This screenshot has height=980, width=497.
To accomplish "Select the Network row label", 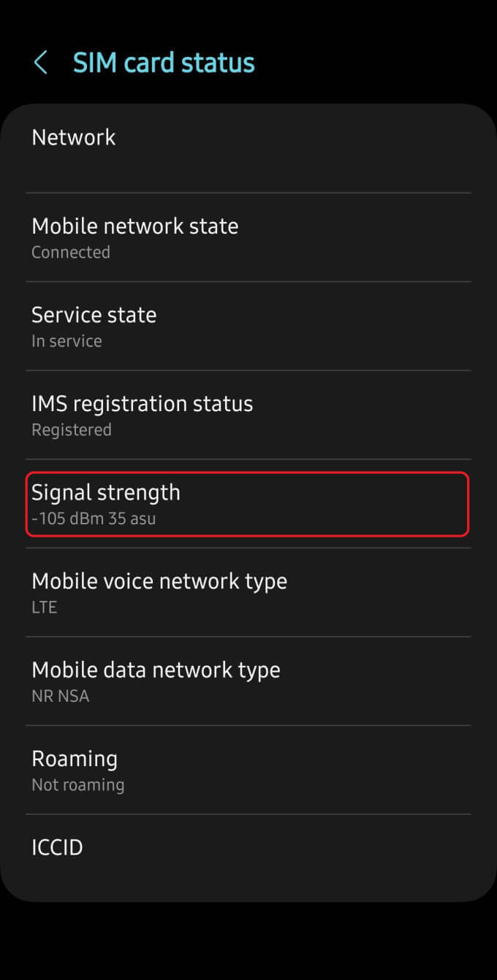I will click(74, 137).
